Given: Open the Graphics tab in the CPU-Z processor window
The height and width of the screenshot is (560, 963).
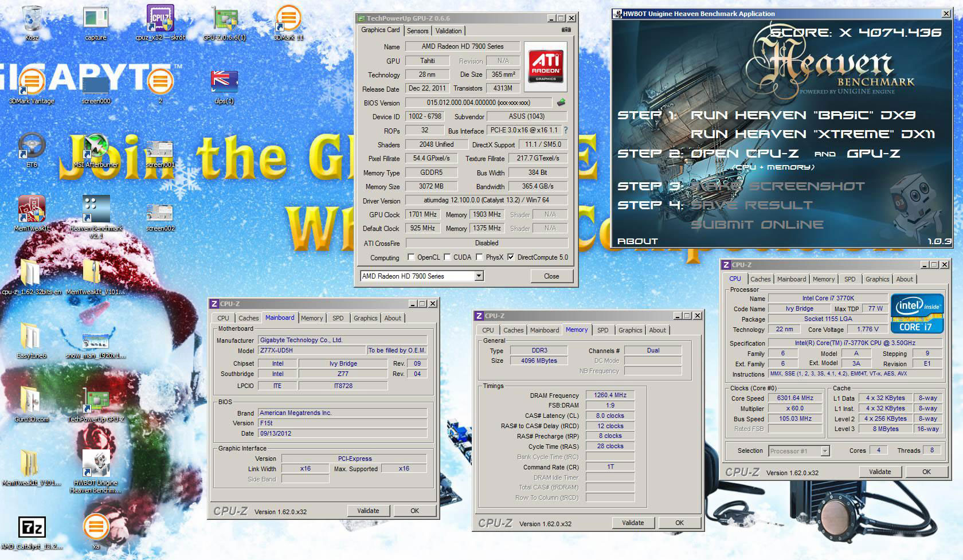Looking at the screenshot, I should 878,279.
